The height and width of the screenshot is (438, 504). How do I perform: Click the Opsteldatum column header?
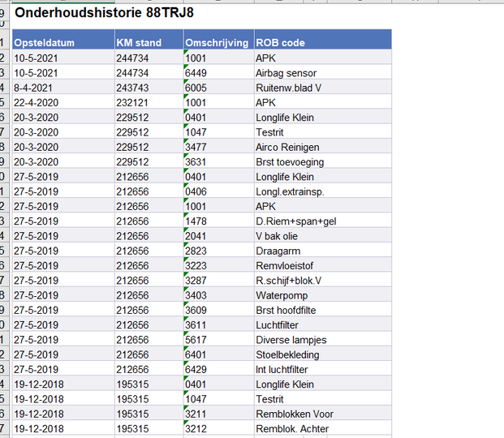[63, 39]
